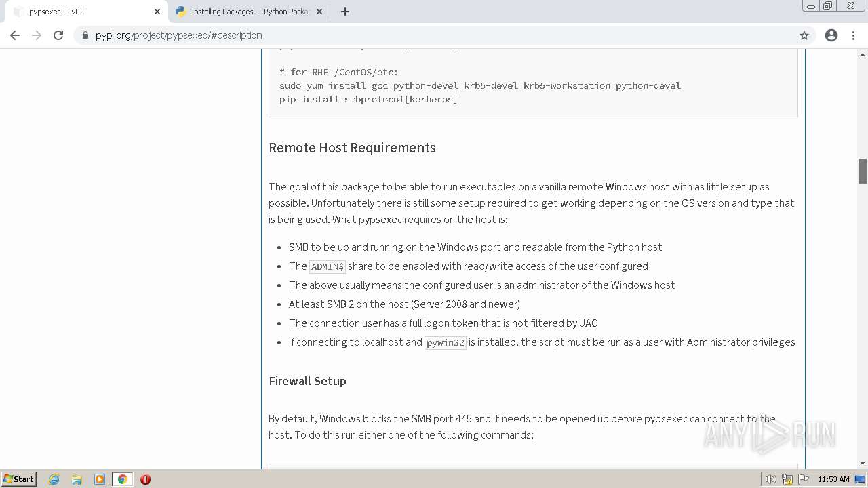Viewport: 868px width, 488px height.
Task: Open the Action Center flag icon
Action: 804,479
